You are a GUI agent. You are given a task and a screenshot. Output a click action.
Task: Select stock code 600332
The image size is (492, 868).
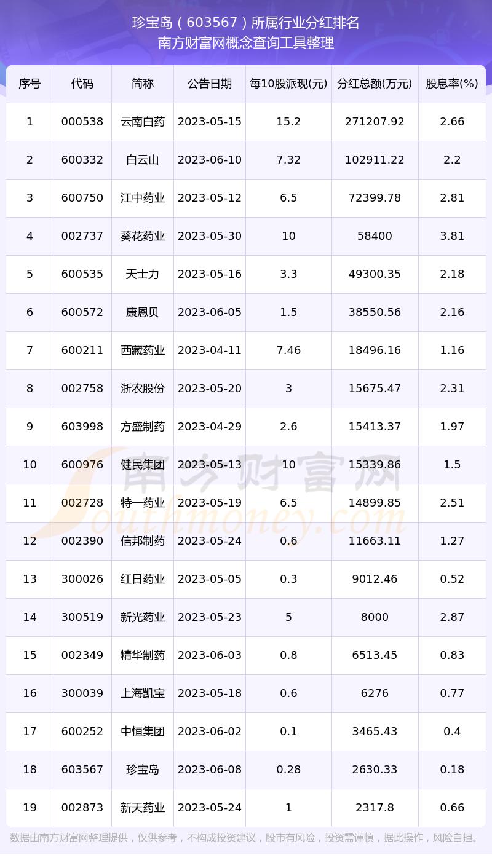(x=82, y=160)
